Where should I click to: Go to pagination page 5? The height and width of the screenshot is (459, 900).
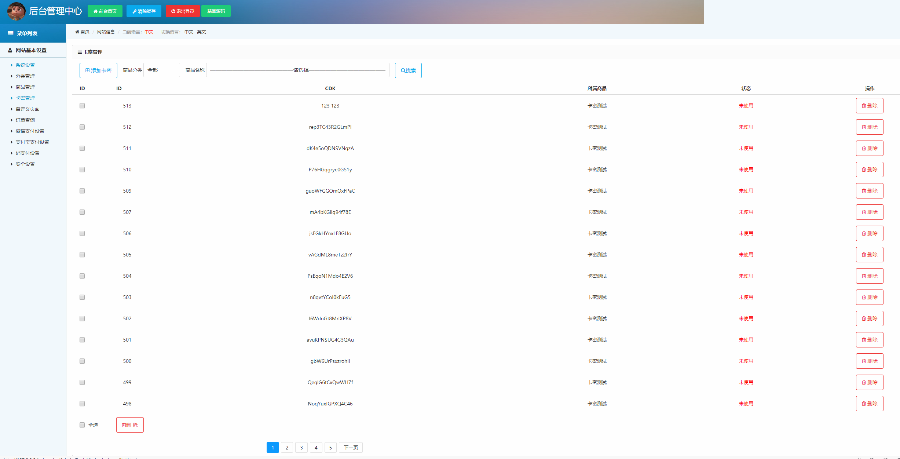click(331, 448)
